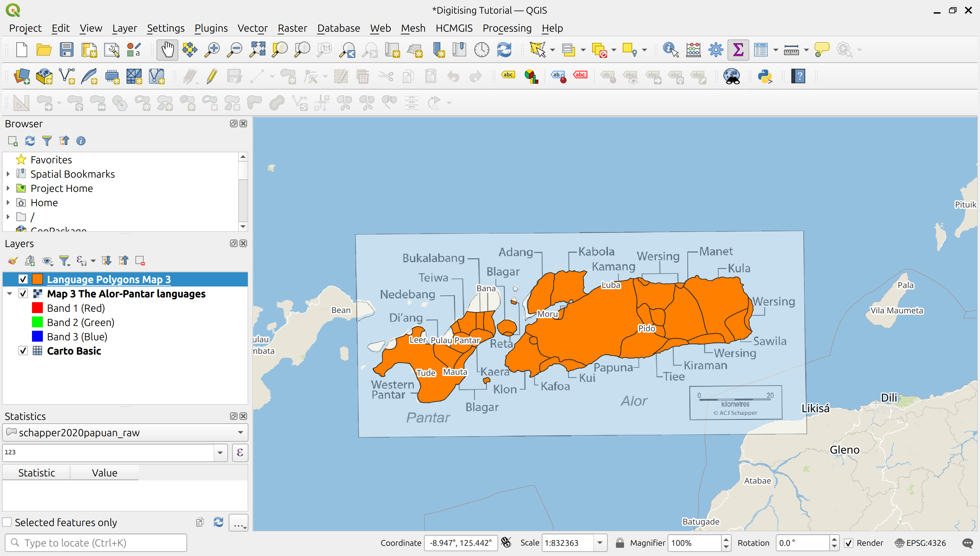
Task: Toggle the Render checkbox in status bar
Action: [849, 543]
